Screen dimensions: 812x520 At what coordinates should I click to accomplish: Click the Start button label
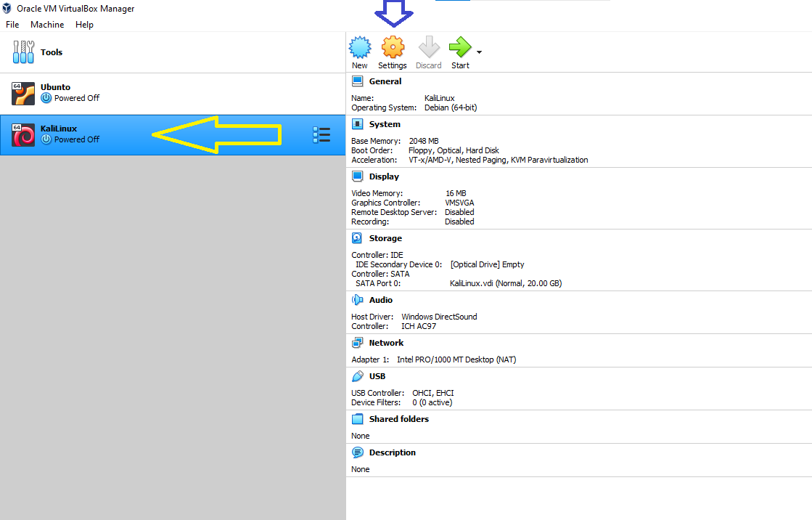(x=460, y=65)
